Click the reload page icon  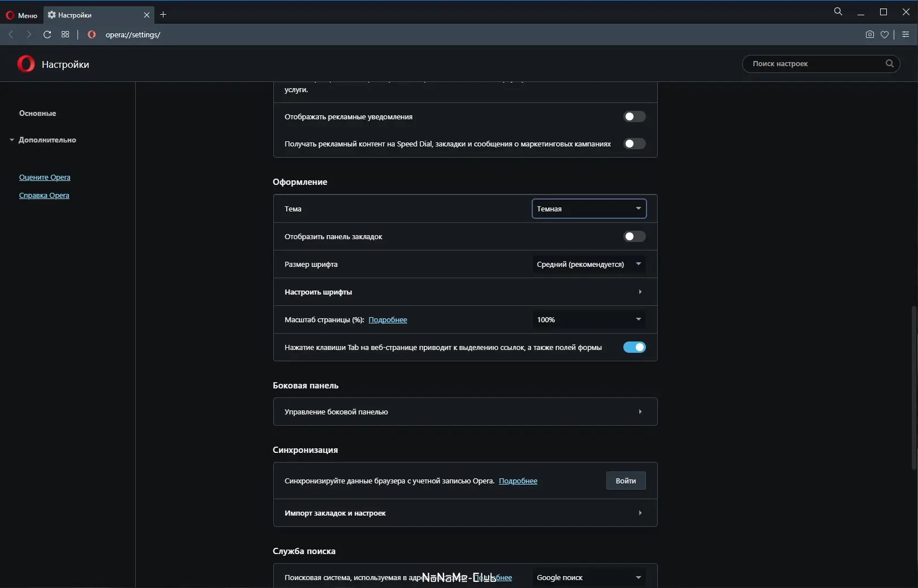coord(48,34)
